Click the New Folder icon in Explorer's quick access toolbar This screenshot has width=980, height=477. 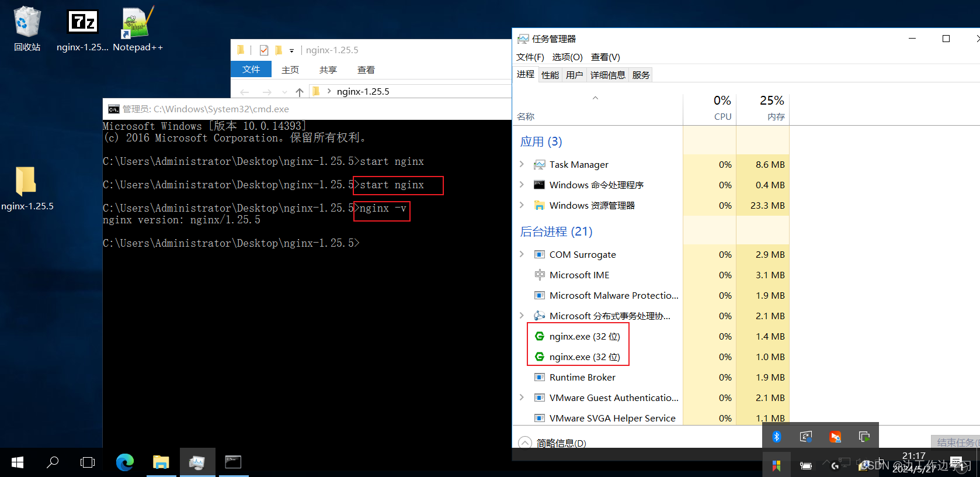click(x=279, y=50)
